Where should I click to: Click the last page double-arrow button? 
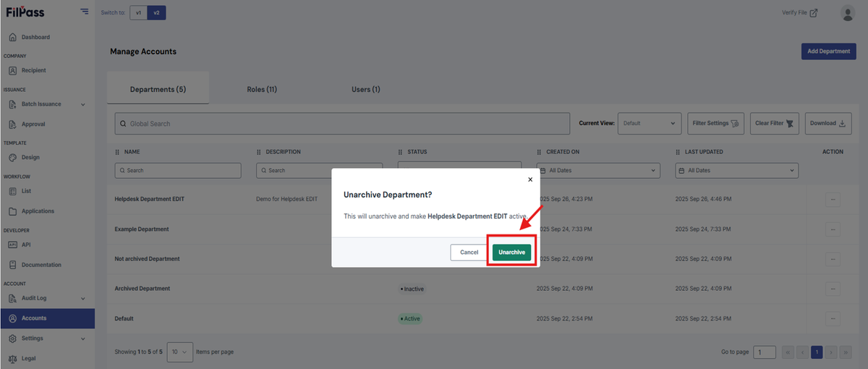click(x=846, y=352)
